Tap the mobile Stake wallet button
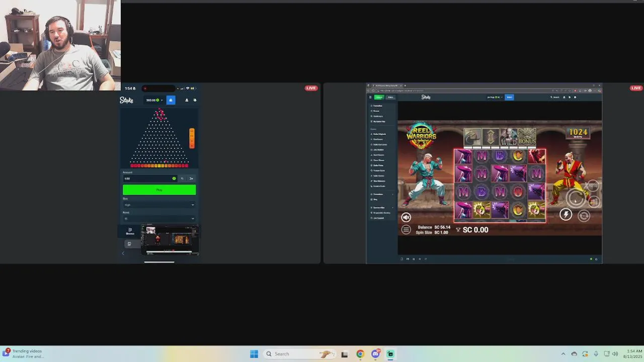The height and width of the screenshot is (362, 644). [x=171, y=100]
